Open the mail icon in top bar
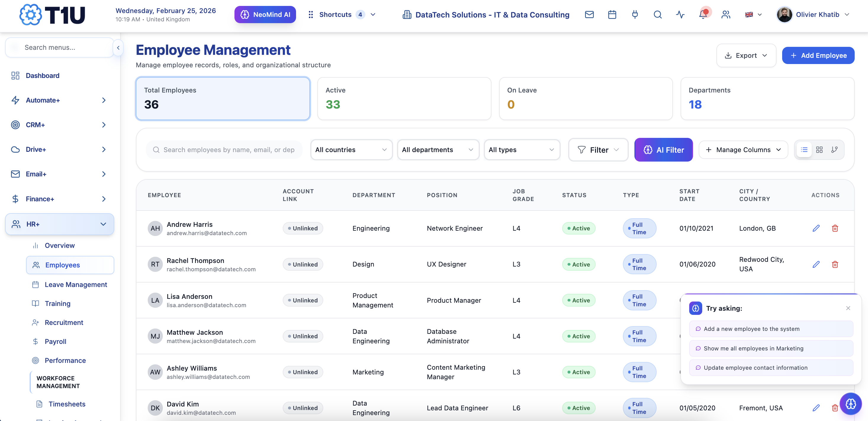 589,15
